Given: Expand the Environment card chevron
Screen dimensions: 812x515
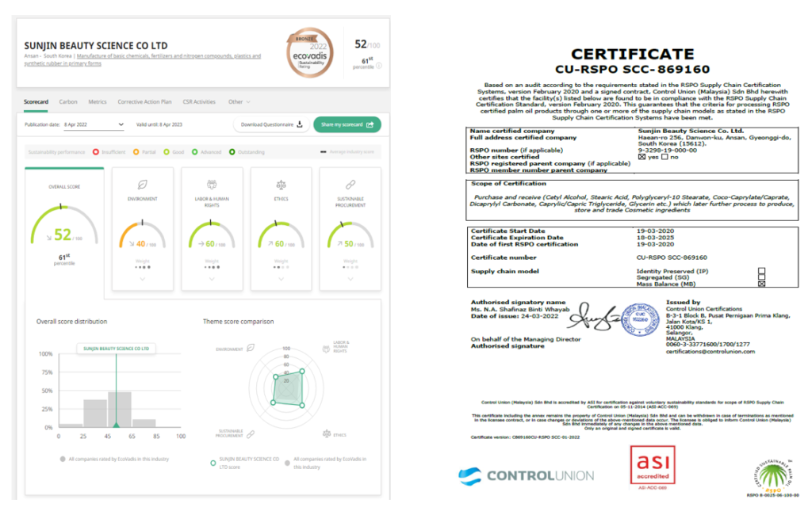Looking at the screenshot, I should tap(142, 278).
